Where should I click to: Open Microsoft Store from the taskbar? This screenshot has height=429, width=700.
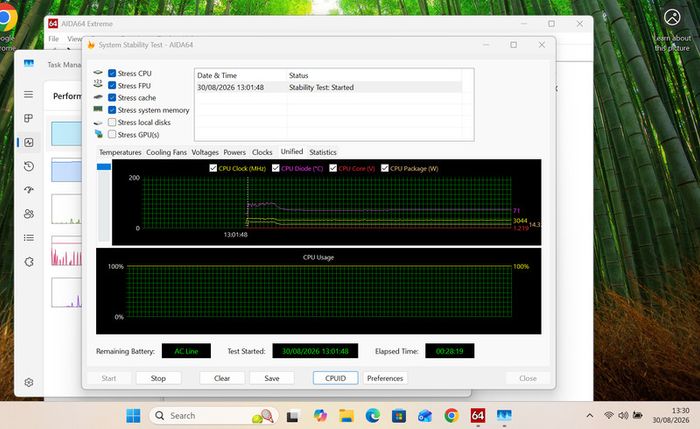(x=399, y=416)
